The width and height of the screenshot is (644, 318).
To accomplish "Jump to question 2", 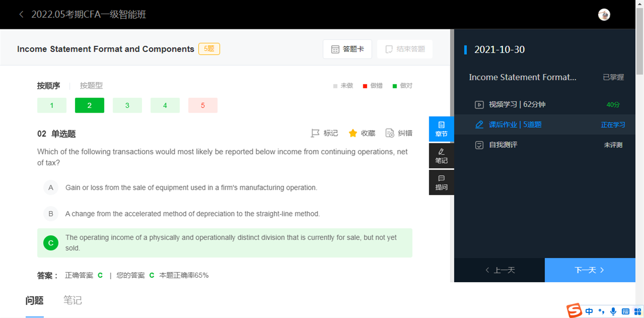I will point(90,105).
